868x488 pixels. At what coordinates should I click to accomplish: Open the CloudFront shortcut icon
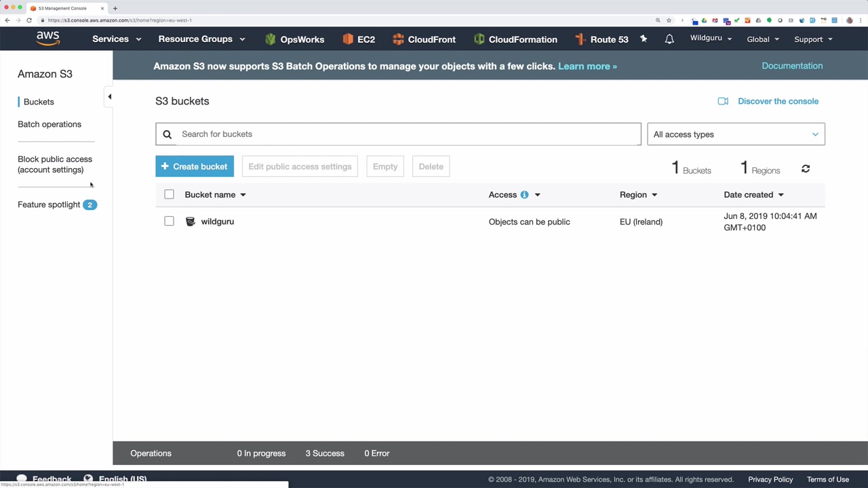[x=398, y=39]
